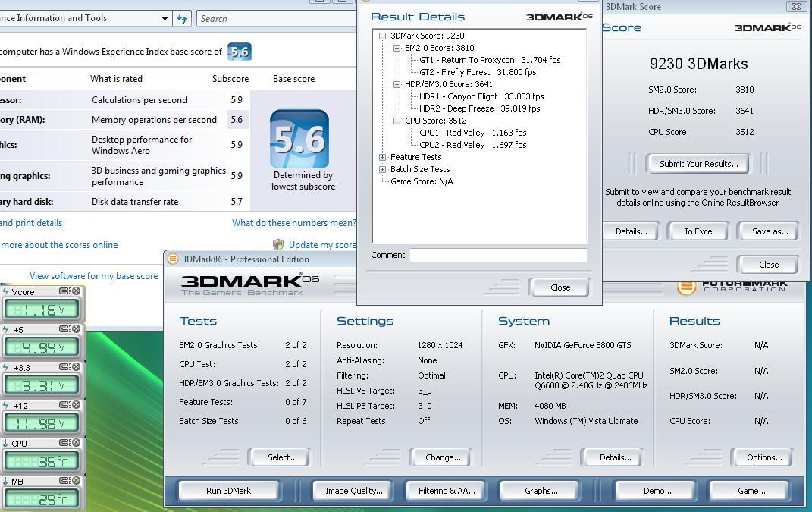Close the +3.3 voltage gadget
The image size is (812, 512).
76,367
